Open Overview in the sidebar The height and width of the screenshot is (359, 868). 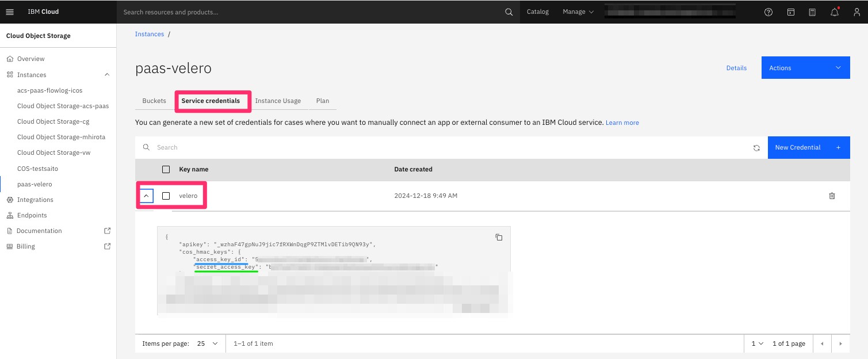coord(30,59)
